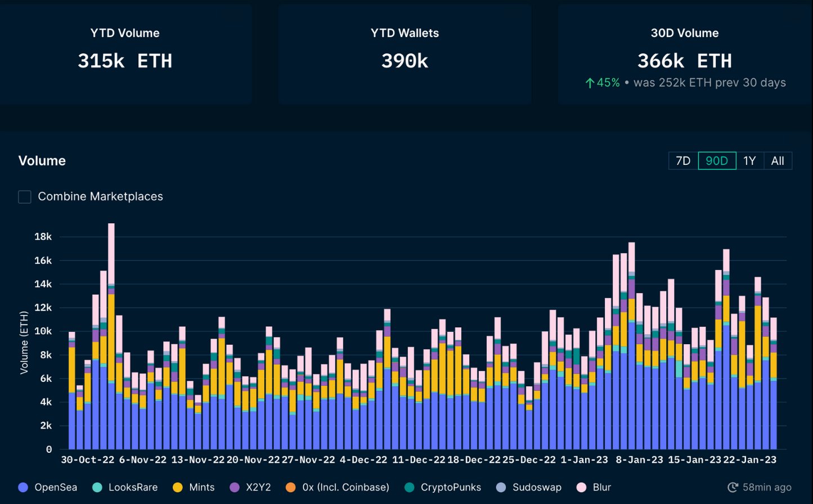Viewport: 813px width, 504px height.
Task: Switch to the 1Y time range
Action: coord(749,161)
